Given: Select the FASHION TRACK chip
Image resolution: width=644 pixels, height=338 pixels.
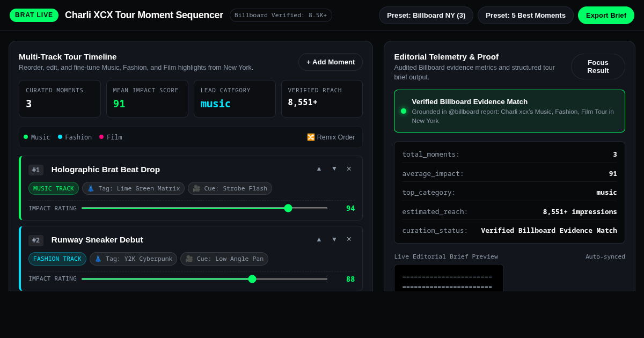Looking at the screenshot, I should point(57,259).
